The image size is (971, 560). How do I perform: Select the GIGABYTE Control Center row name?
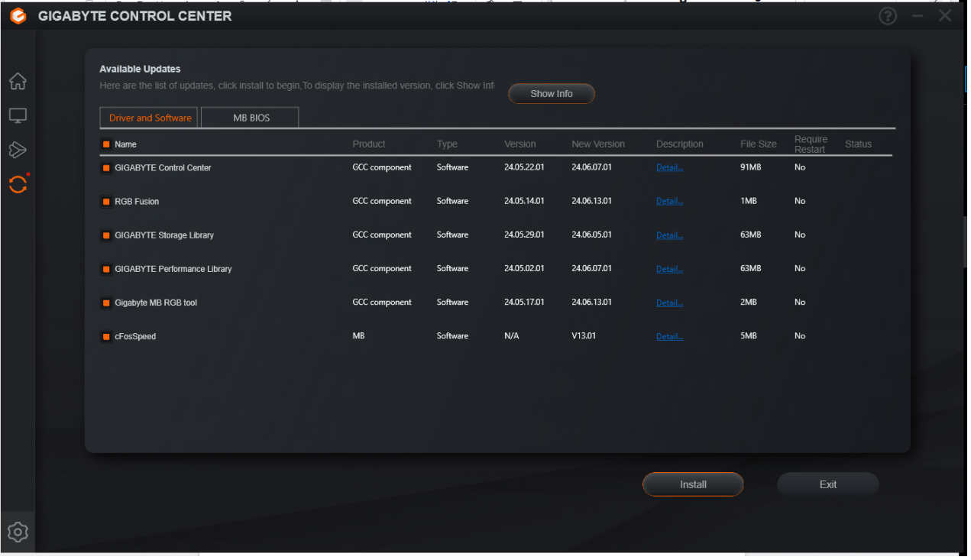[x=163, y=168]
